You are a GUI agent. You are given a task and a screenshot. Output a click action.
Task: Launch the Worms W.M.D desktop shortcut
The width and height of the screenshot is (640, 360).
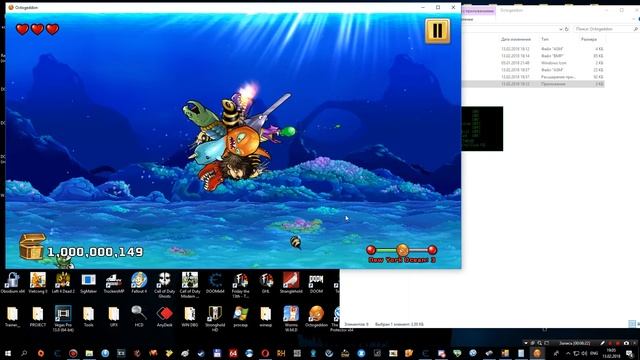(291, 319)
